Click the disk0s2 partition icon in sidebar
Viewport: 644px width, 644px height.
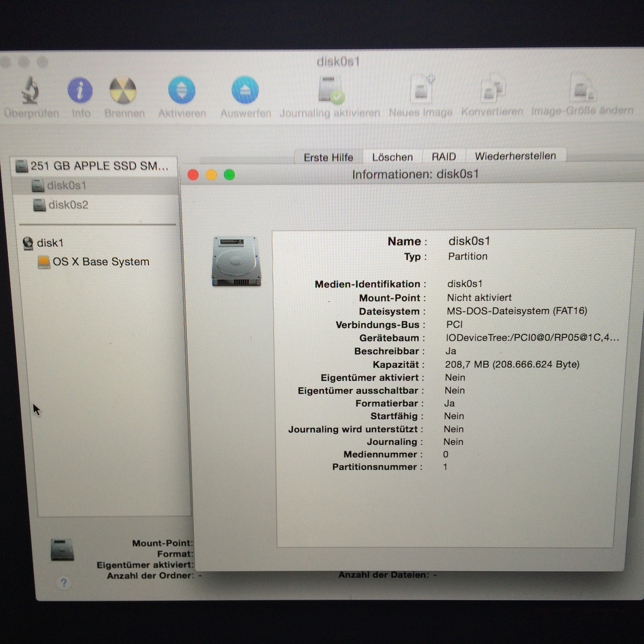point(39,205)
